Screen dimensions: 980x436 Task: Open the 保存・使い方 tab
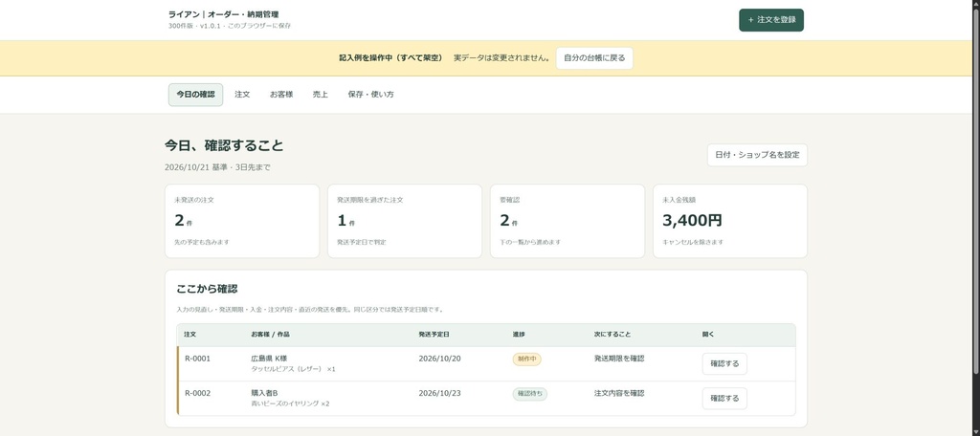[x=370, y=95]
